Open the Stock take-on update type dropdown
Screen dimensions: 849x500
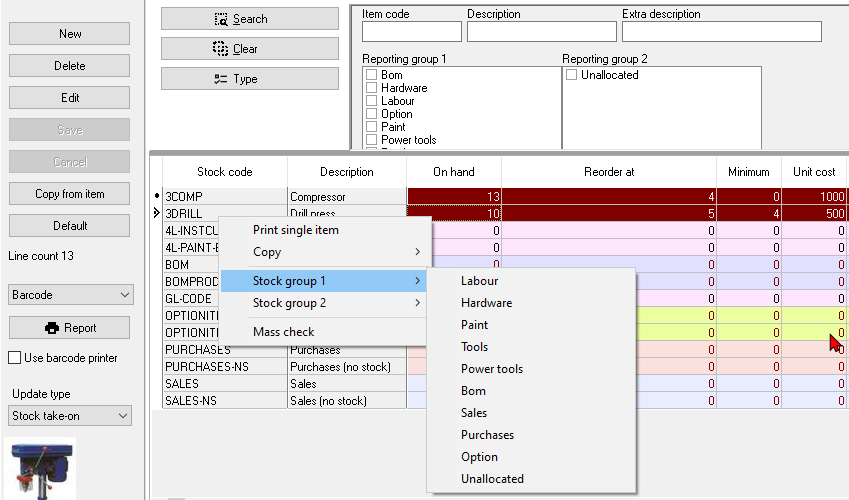tap(70, 415)
